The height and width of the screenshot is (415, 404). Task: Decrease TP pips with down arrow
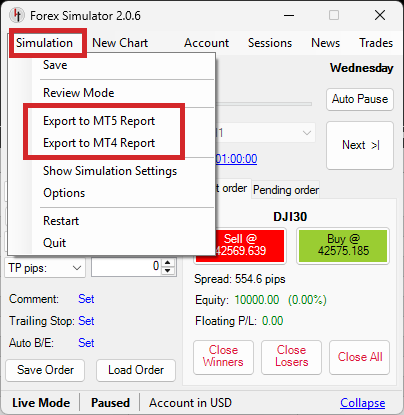(168, 271)
